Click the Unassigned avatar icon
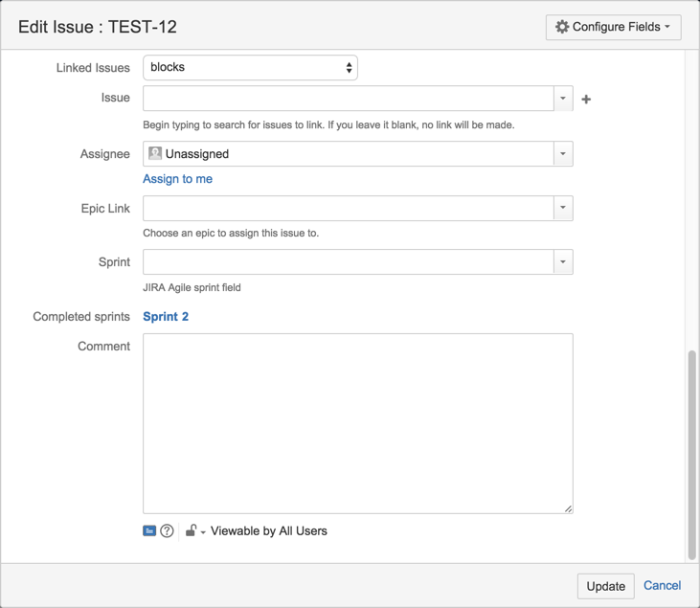Screen dimensions: 700x608 pyautogui.click(x=155, y=153)
